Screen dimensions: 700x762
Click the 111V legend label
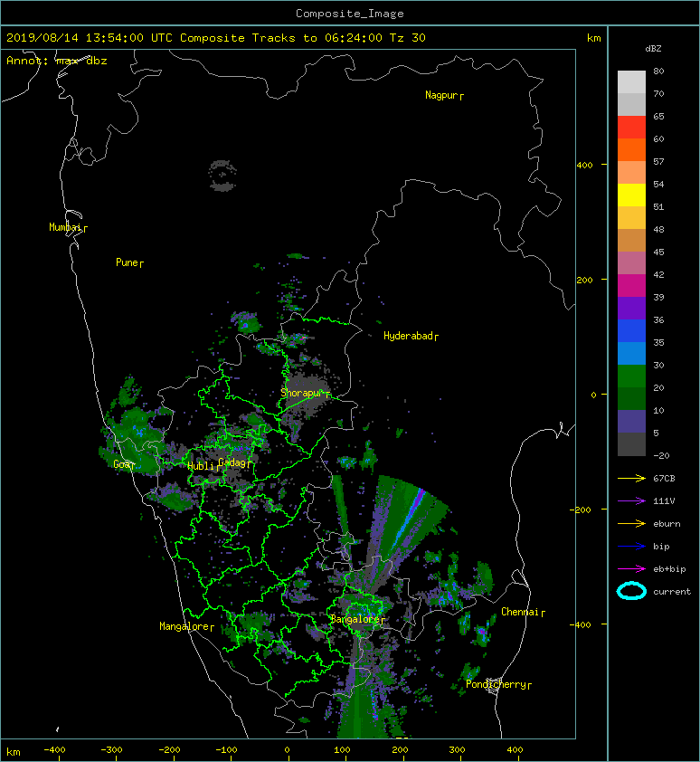point(664,501)
